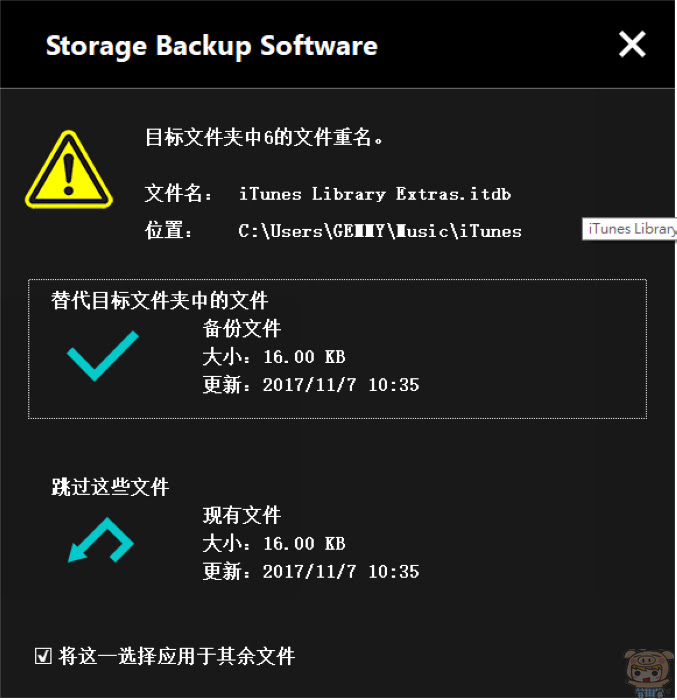Click the iTunes Library tooltip

[630, 229]
